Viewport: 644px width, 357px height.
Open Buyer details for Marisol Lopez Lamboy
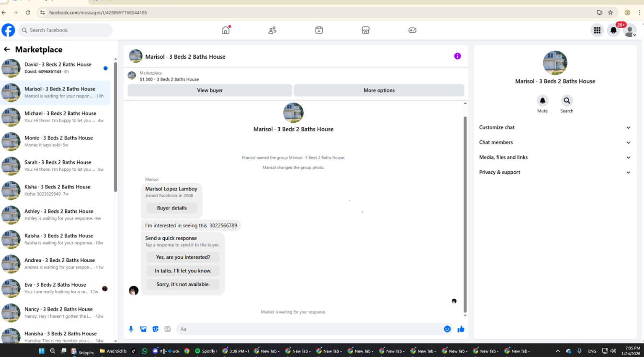click(x=172, y=208)
